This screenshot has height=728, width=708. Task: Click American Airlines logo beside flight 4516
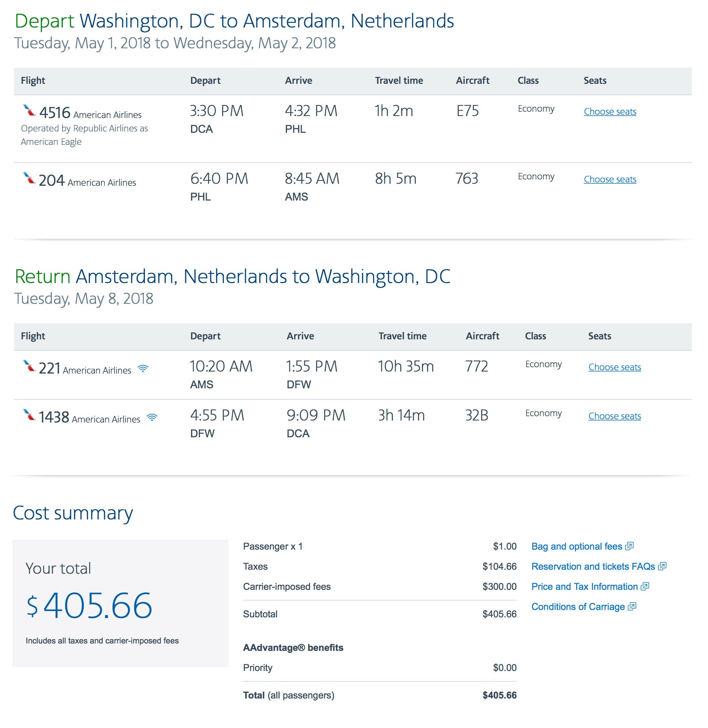(30, 110)
